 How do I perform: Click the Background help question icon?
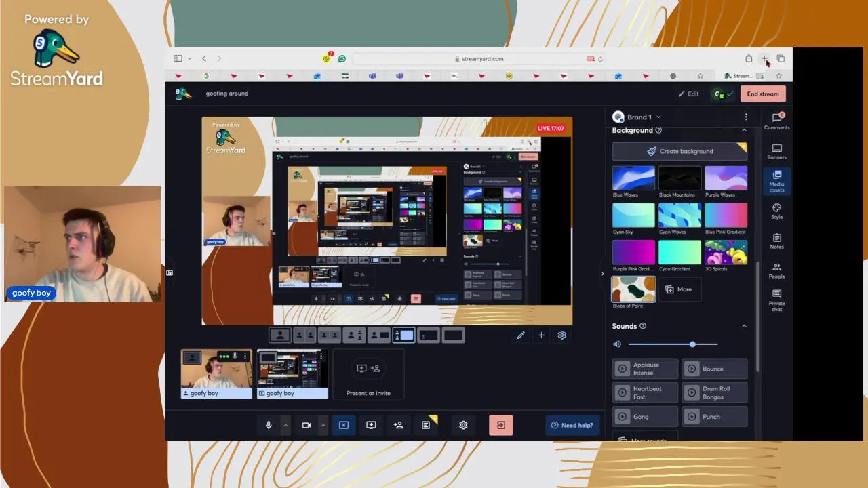658,130
